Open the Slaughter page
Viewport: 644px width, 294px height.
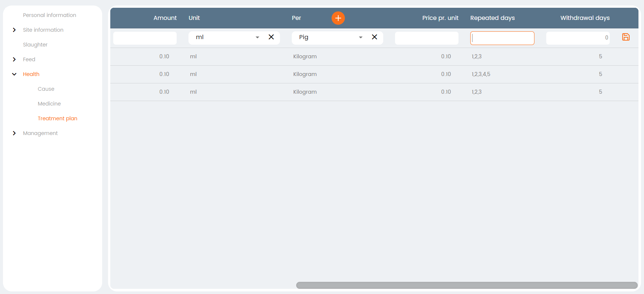tap(35, 45)
